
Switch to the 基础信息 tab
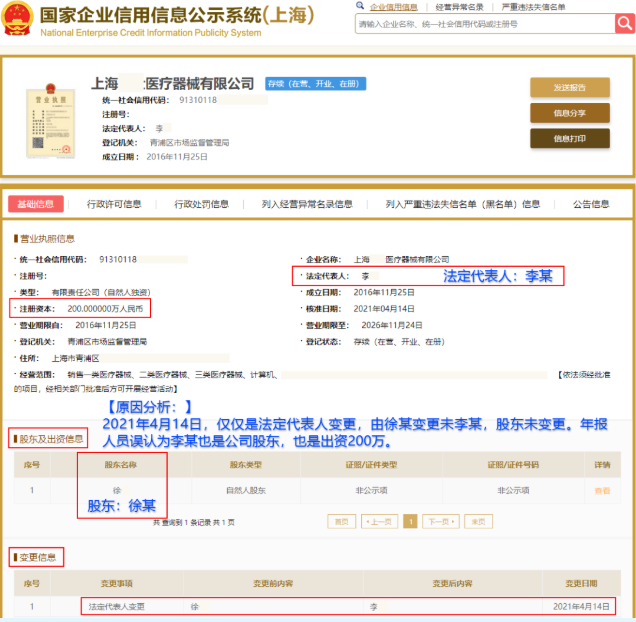pyautogui.click(x=36, y=204)
